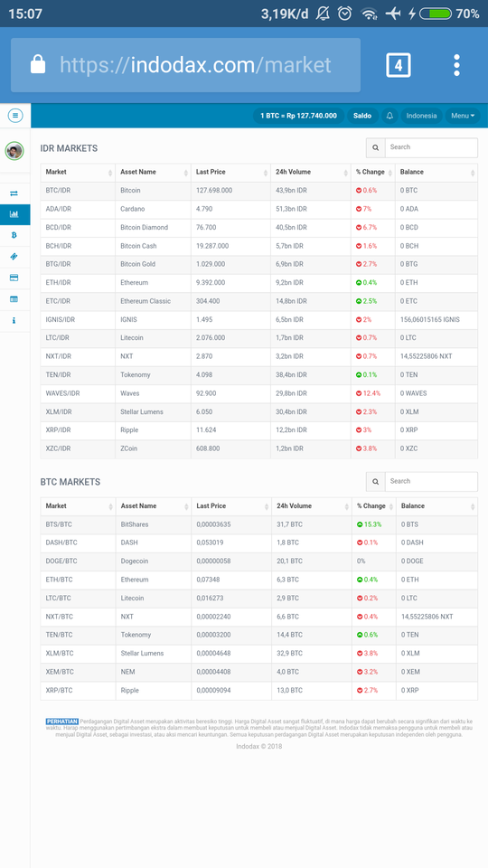Screen dimensions: 488x868
Task: Switch language via Indonesia button
Action: [x=421, y=116]
